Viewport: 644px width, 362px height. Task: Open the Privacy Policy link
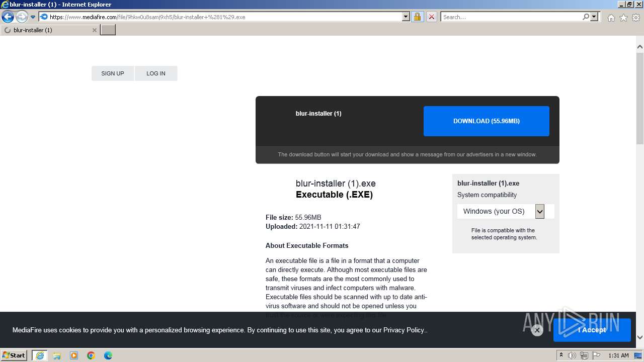[x=404, y=330]
